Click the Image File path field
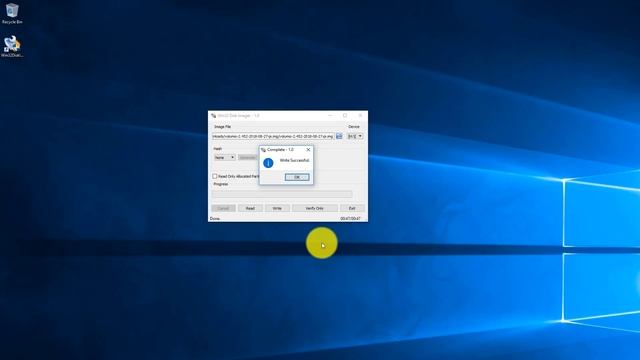 coord(273,136)
